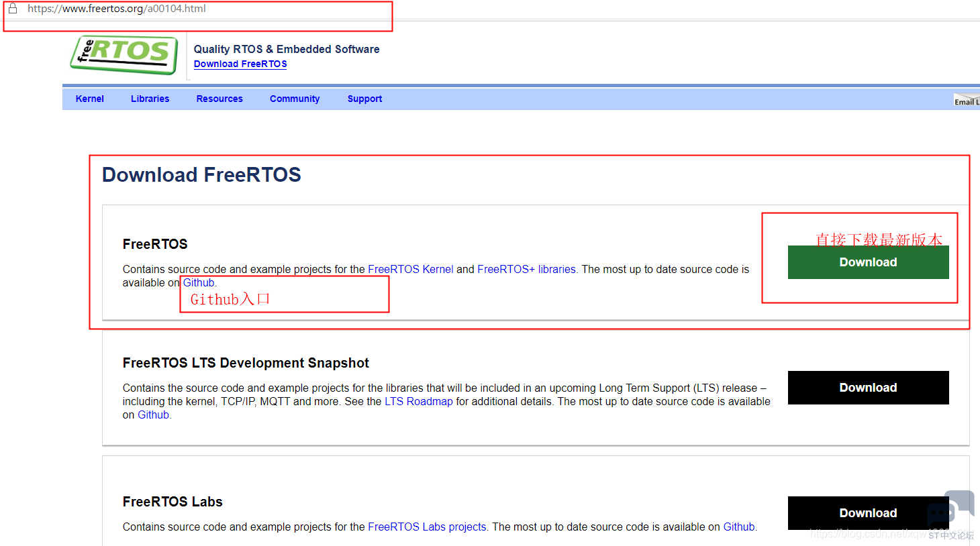Open the Kernel menu
This screenshot has width=980, height=546.
[90, 99]
